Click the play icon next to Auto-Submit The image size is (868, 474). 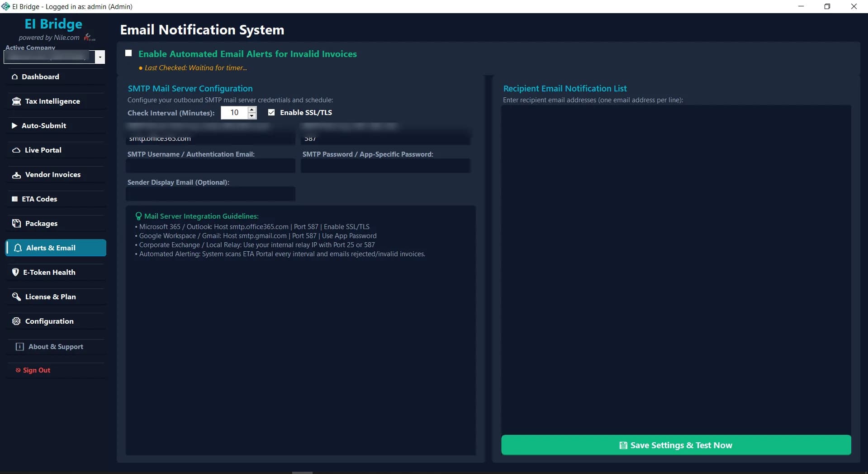tap(14, 126)
